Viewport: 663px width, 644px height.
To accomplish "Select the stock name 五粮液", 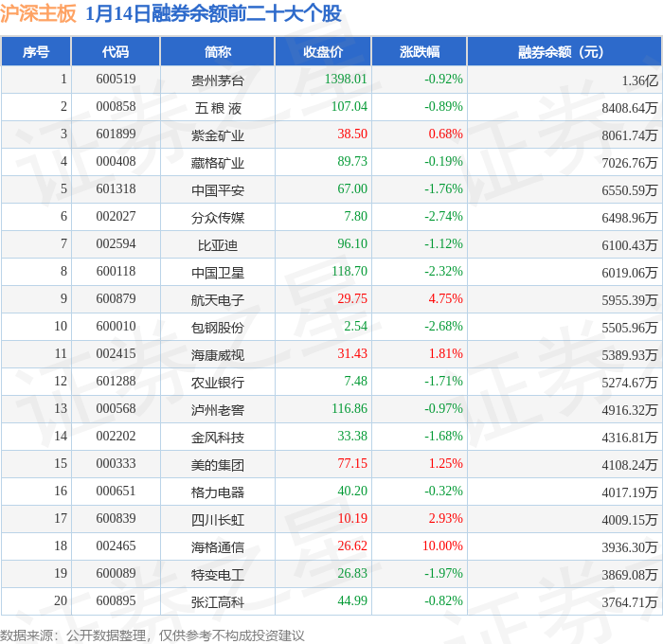I will point(217,108).
